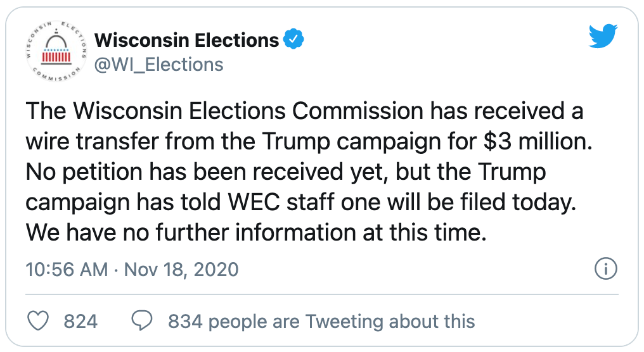Open the Wisconsin Elections Commission profile avatar
Image resolution: width=644 pixels, height=352 pixels.
point(55,51)
